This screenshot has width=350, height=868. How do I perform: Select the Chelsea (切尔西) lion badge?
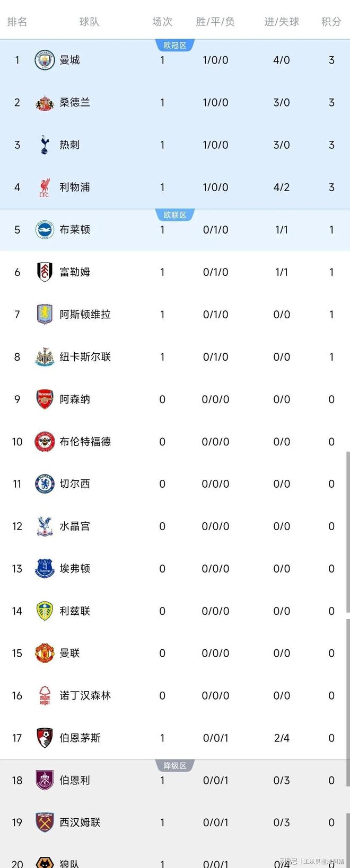(x=44, y=484)
